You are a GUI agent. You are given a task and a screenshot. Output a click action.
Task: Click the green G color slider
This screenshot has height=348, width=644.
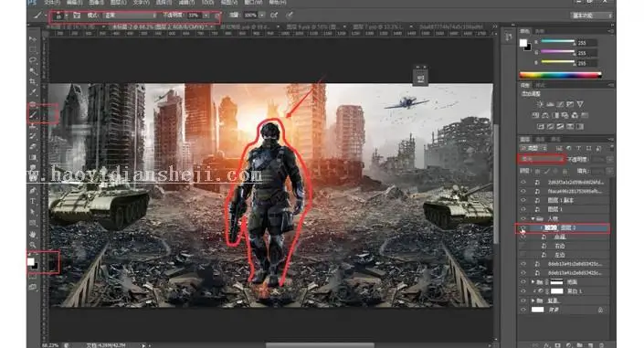coord(557,51)
